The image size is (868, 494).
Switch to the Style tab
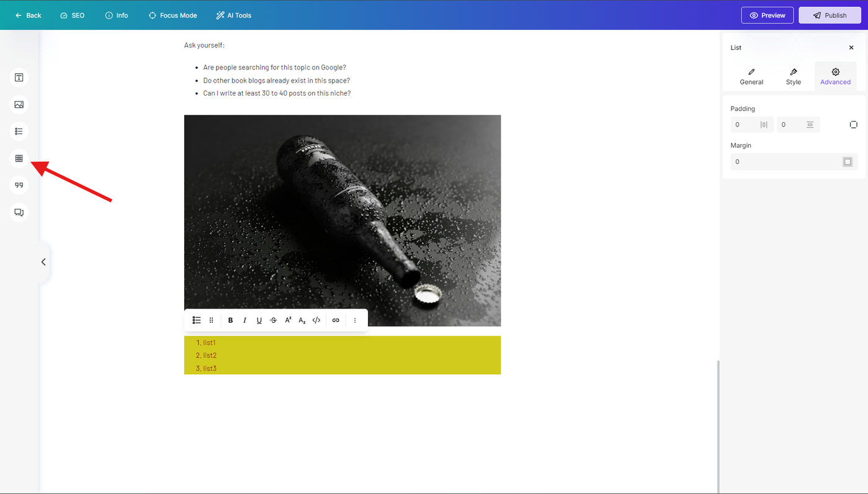point(794,77)
